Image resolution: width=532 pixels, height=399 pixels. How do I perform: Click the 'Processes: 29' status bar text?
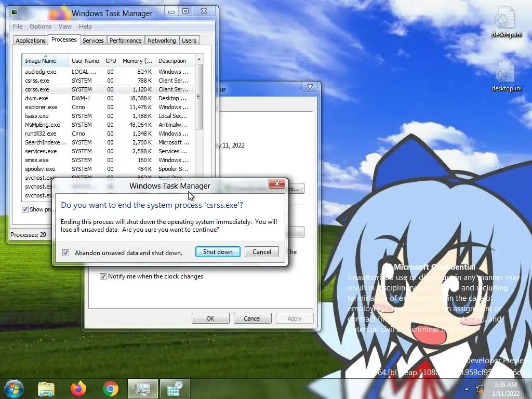pyautogui.click(x=28, y=234)
